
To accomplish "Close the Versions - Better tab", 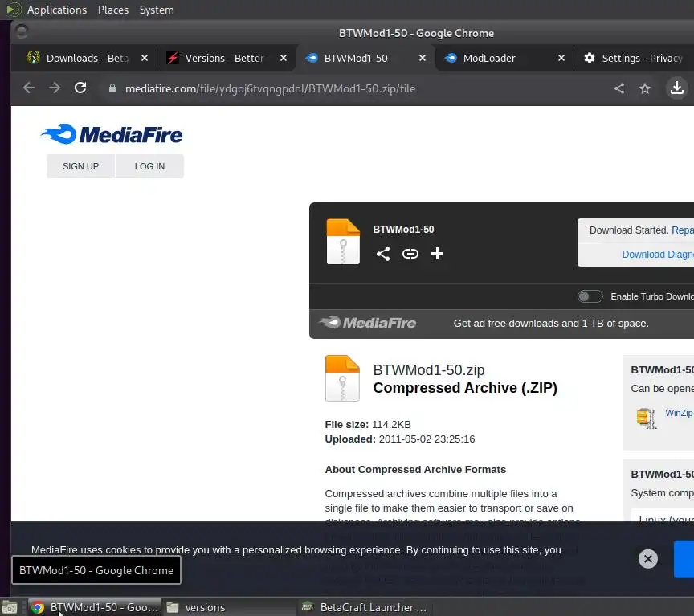I will (284, 58).
